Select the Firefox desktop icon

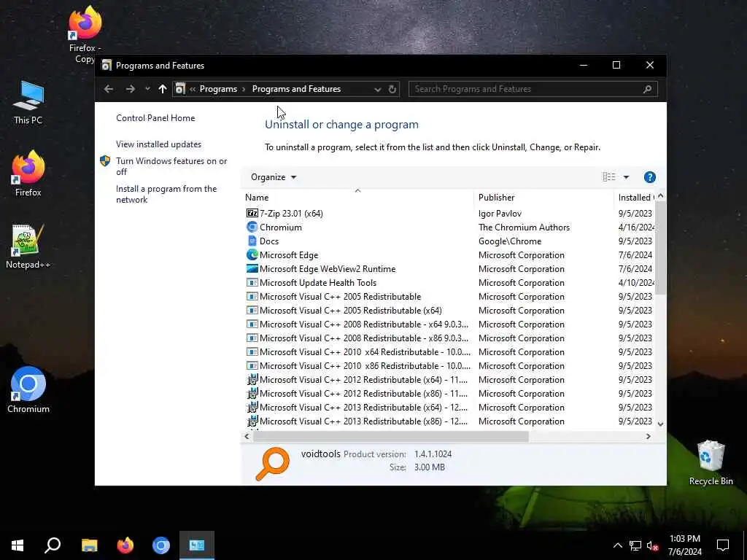pyautogui.click(x=28, y=174)
